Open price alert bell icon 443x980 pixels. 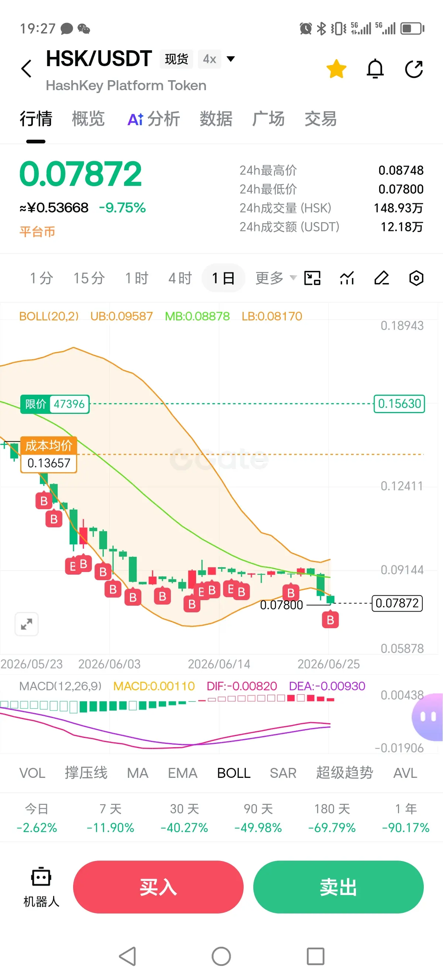[x=375, y=69]
